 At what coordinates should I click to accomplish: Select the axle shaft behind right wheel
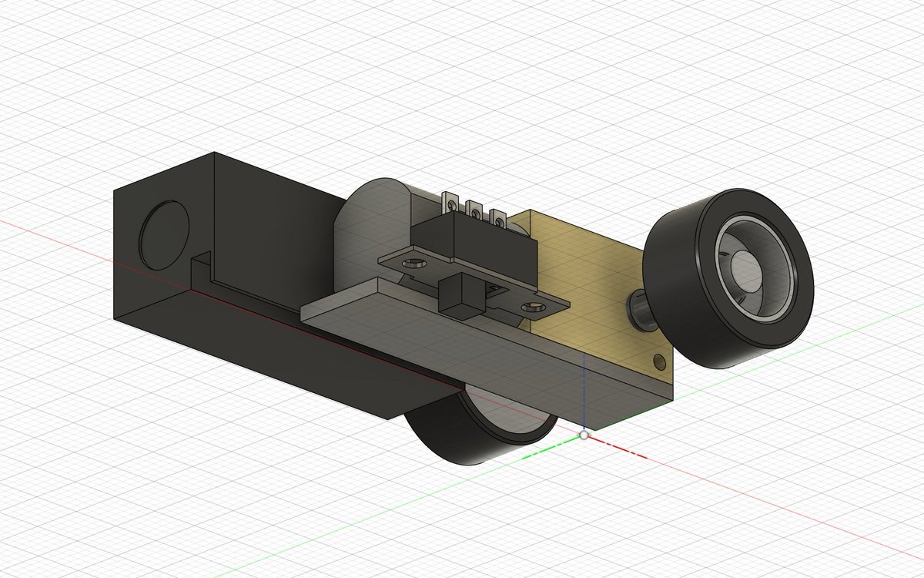(638, 311)
